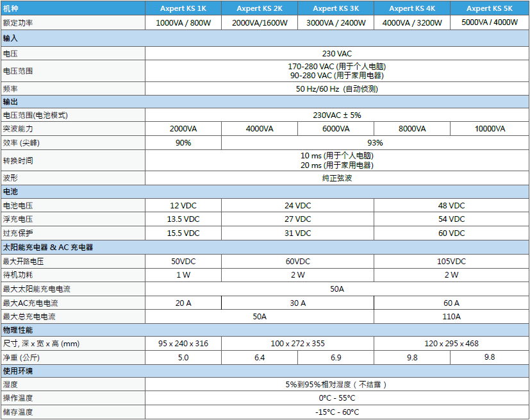Click the 110A max total charge current cell
530x420 pixels.
(x=452, y=317)
